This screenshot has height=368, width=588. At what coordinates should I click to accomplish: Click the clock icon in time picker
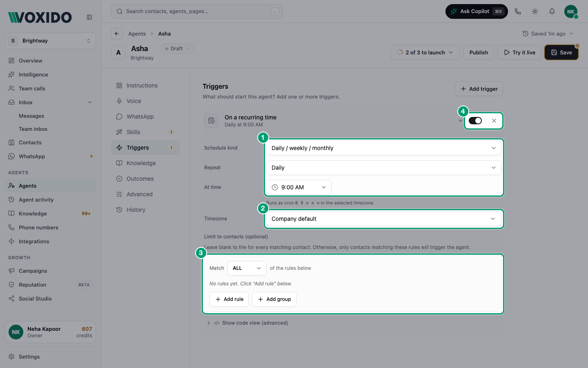275,187
